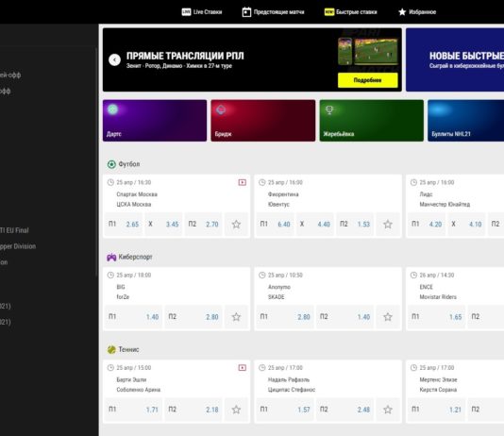Open live stream icon for Барти–Соболенко match
Viewport: 504px width, 436px height.
pos(242,367)
